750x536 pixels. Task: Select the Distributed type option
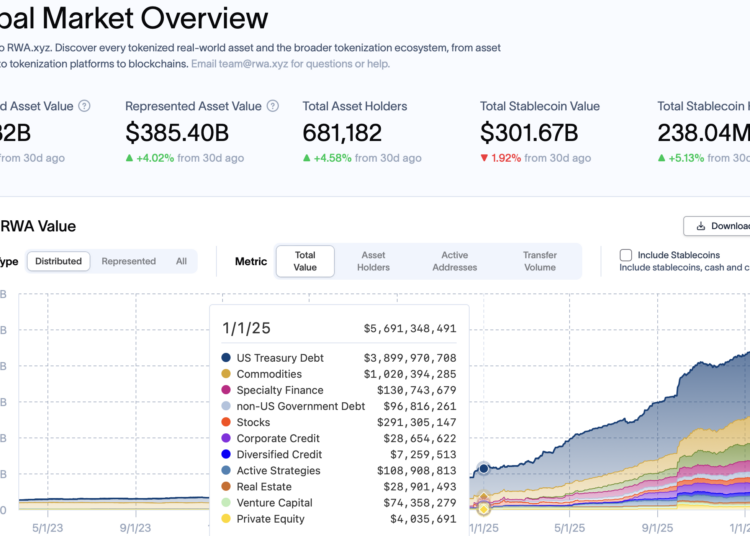[x=58, y=261]
